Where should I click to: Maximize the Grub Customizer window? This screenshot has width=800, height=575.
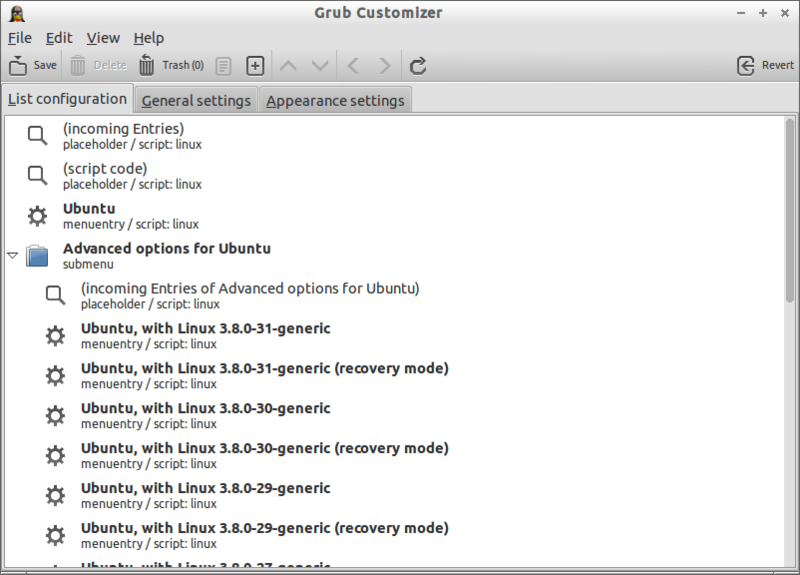pos(763,13)
